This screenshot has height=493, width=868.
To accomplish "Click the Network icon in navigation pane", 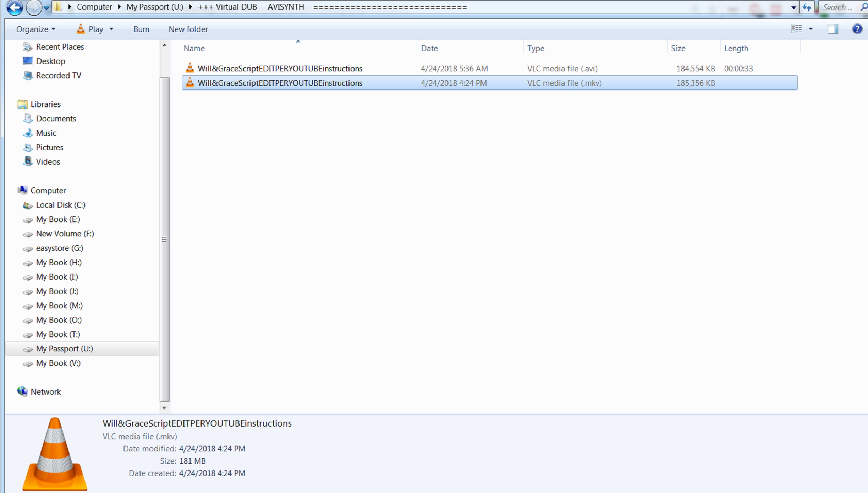I will 23,391.
